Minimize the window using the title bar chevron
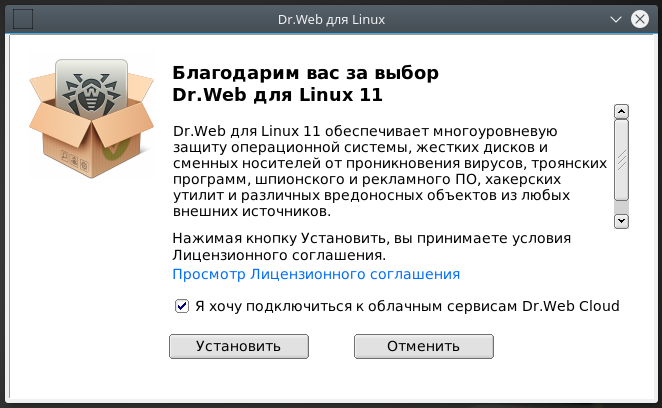 [613, 19]
